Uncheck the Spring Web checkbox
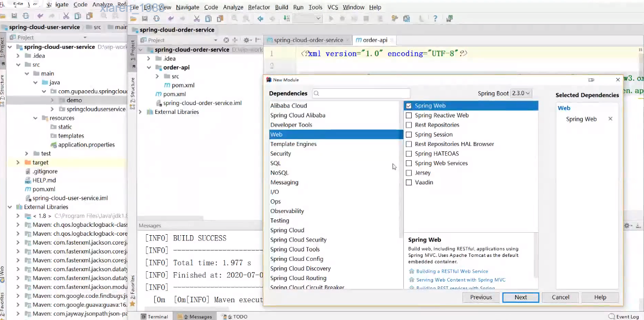 (x=408, y=106)
